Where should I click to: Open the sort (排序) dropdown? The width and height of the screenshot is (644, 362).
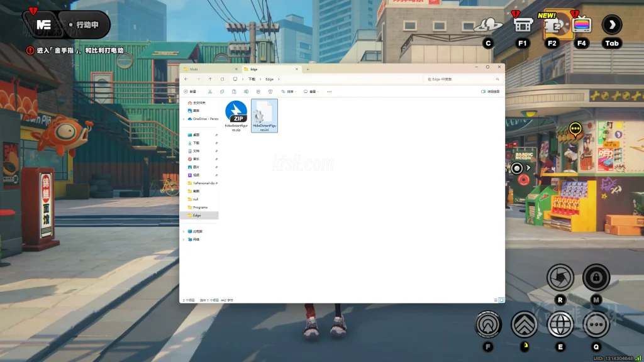tap(287, 92)
